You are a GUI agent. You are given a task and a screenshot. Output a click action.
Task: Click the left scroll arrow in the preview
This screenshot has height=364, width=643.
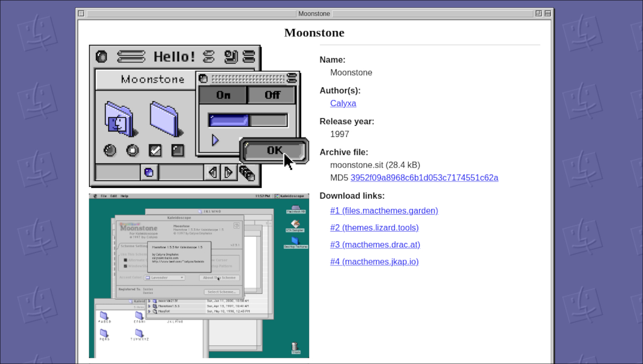(212, 172)
